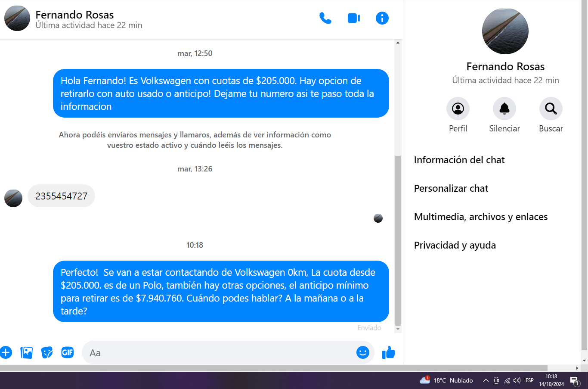
Task: Send a thumbs-up like
Action: tap(388, 352)
